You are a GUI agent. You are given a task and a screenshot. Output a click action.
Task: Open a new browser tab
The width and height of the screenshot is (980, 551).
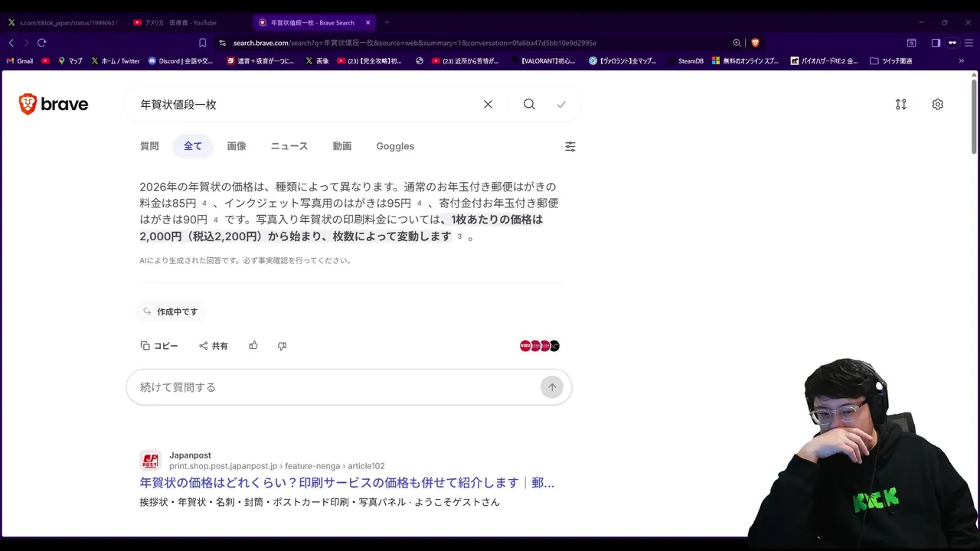(x=387, y=23)
